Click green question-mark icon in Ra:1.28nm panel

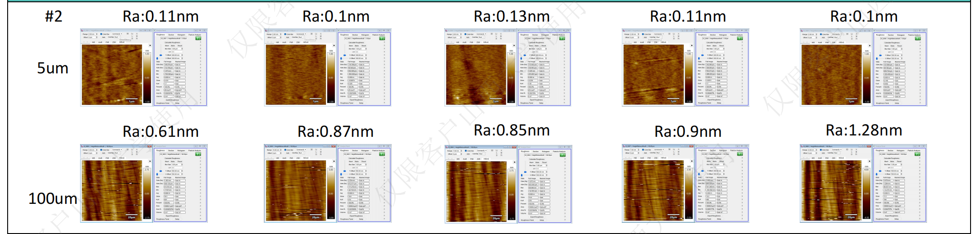tap(917, 154)
